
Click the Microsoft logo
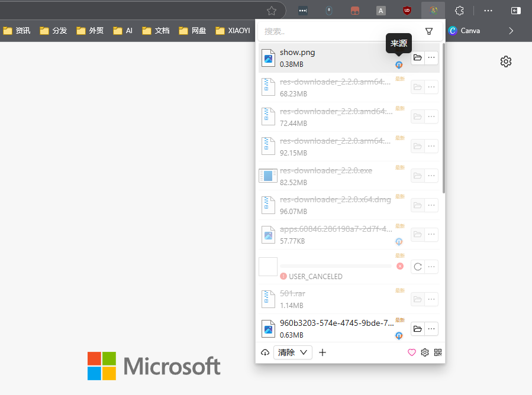(x=154, y=366)
